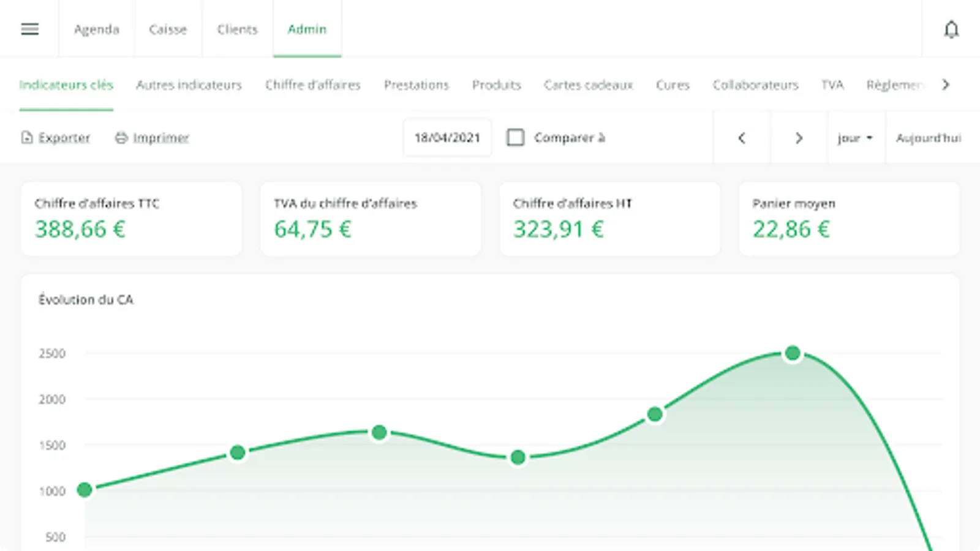Jump to Aujourd'hui
This screenshot has height=551, width=980.
(x=929, y=138)
